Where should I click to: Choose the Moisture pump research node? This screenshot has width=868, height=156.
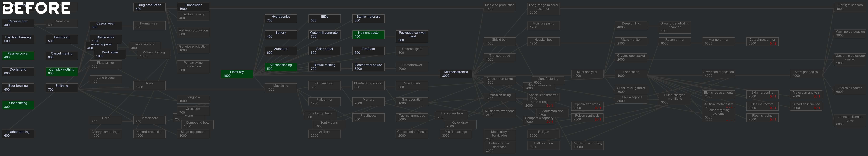(543, 26)
